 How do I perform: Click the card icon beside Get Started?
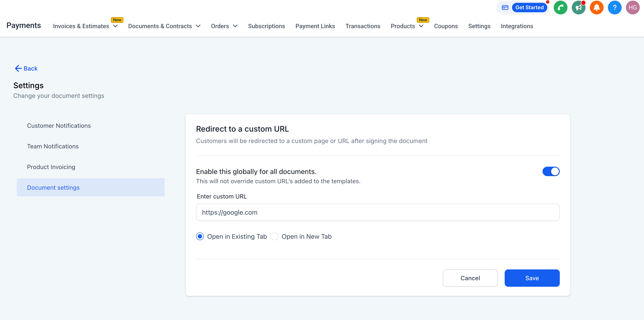coord(505,8)
